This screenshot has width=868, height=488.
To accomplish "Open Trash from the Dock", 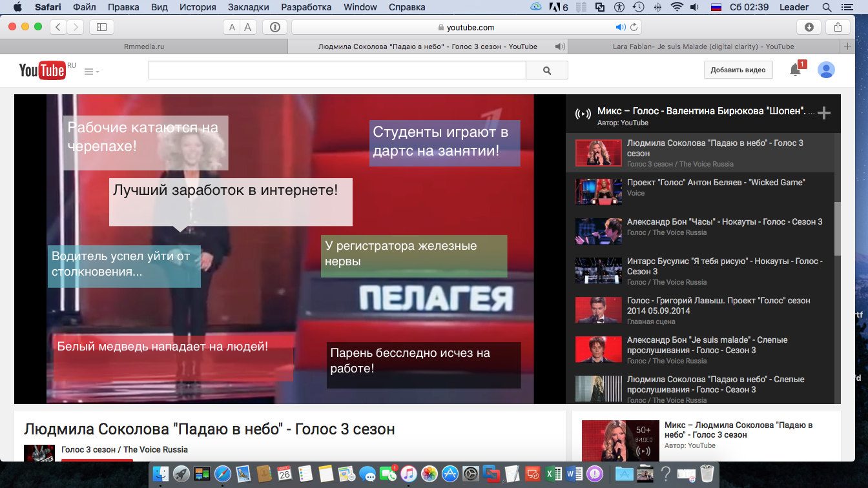I will tap(706, 474).
